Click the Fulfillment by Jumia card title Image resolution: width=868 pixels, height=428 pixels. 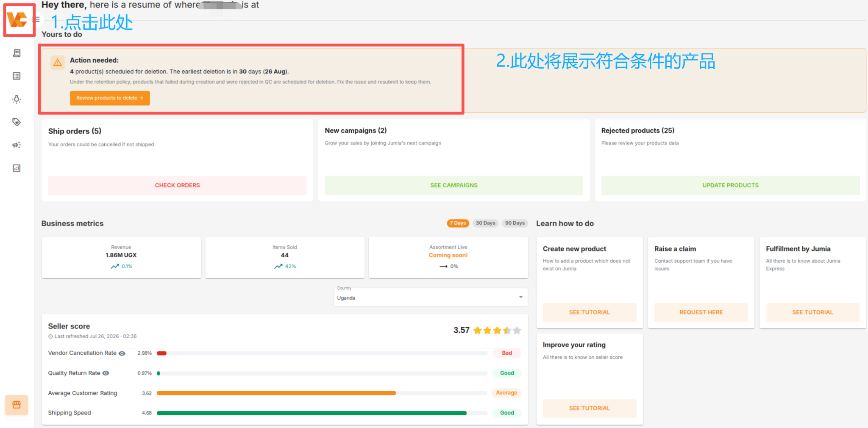click(798, 249)
